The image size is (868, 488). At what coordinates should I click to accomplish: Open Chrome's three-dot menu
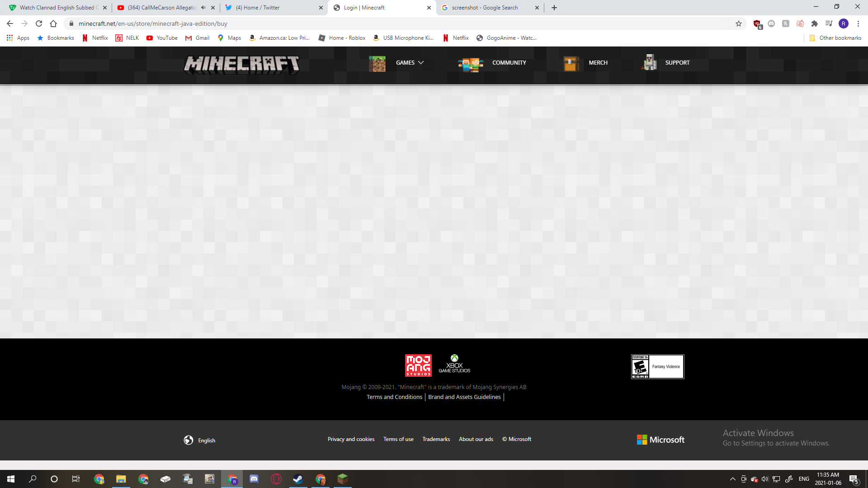click(858, 23)
